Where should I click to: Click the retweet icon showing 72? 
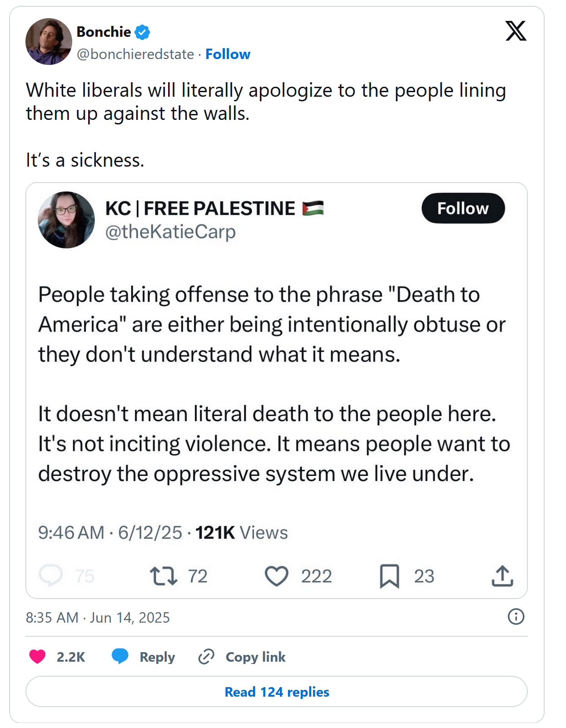coord(164,576)
